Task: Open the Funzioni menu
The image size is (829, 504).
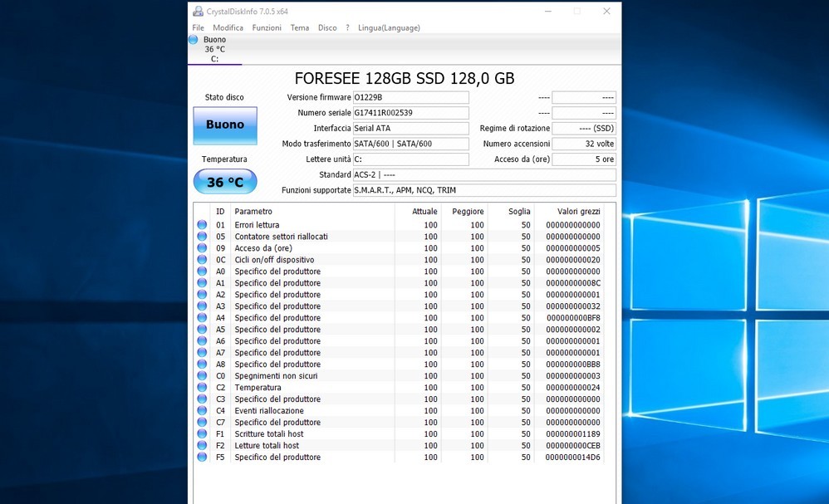Action: pos(267,27)
